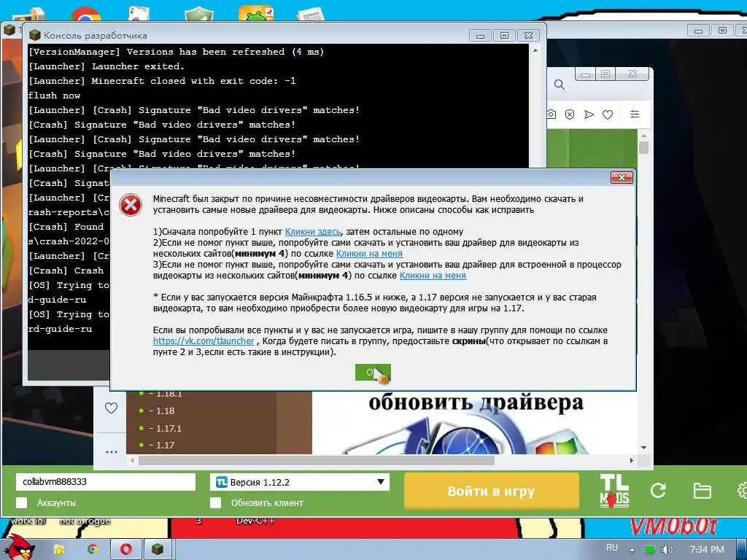Click the console line 'flush now'
Viewport: 747px width, 560px height.
coord(54,96)
